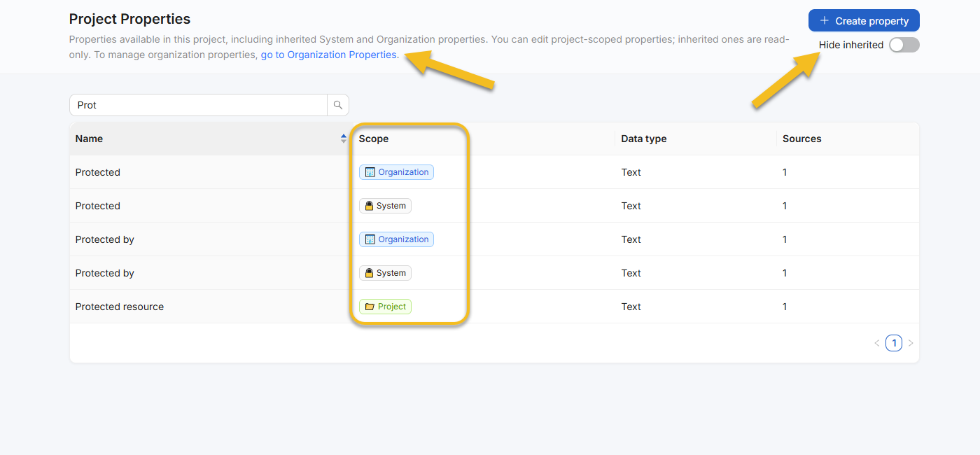Click the System badge in the Protected by row
The width and height of the screenshot is (980, 455).
point(385,273)
